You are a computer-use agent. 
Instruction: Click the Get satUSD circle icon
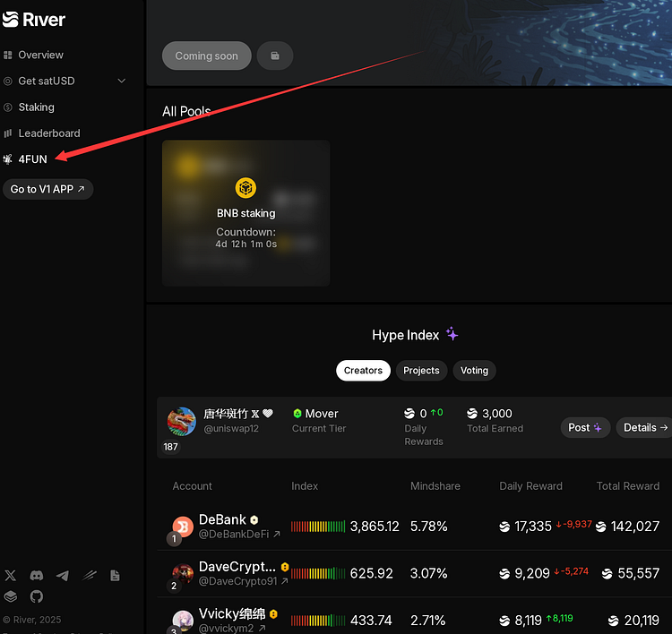8,81
